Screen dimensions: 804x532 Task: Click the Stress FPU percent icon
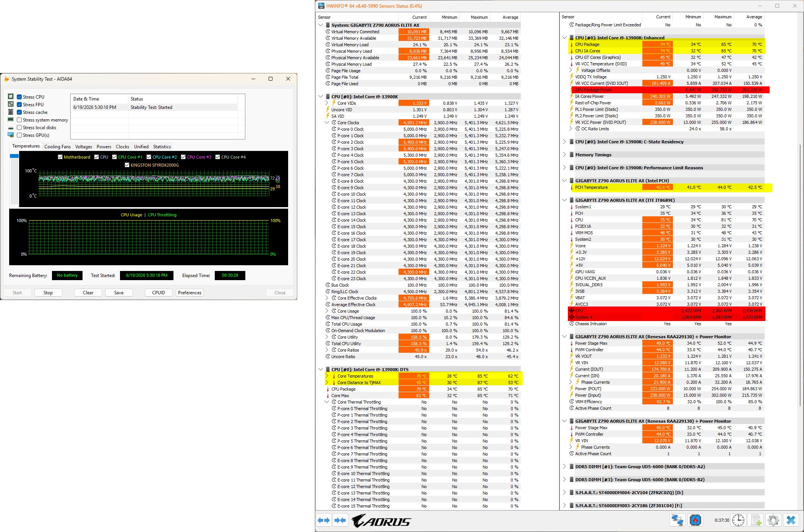coord(11,104)
